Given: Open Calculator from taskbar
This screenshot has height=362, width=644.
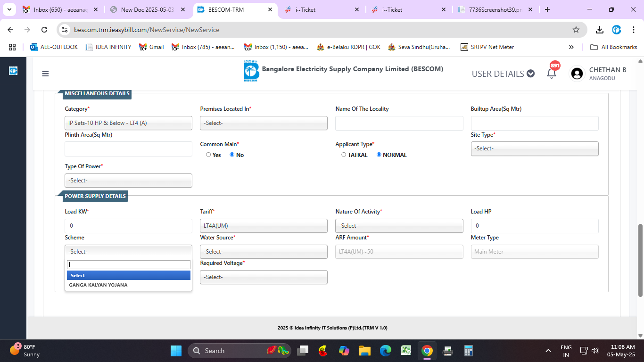Looking at the screenshot, I should (468, 351).
